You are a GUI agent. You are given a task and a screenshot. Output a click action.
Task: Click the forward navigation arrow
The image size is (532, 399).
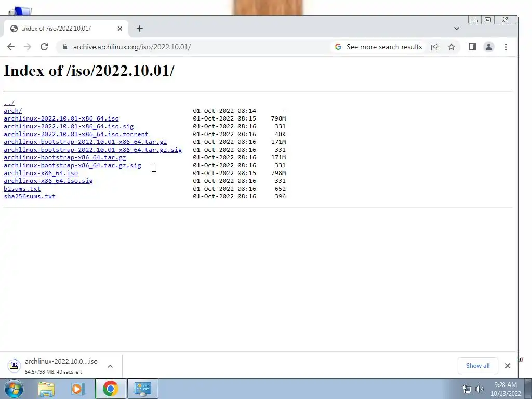(28, 47)
